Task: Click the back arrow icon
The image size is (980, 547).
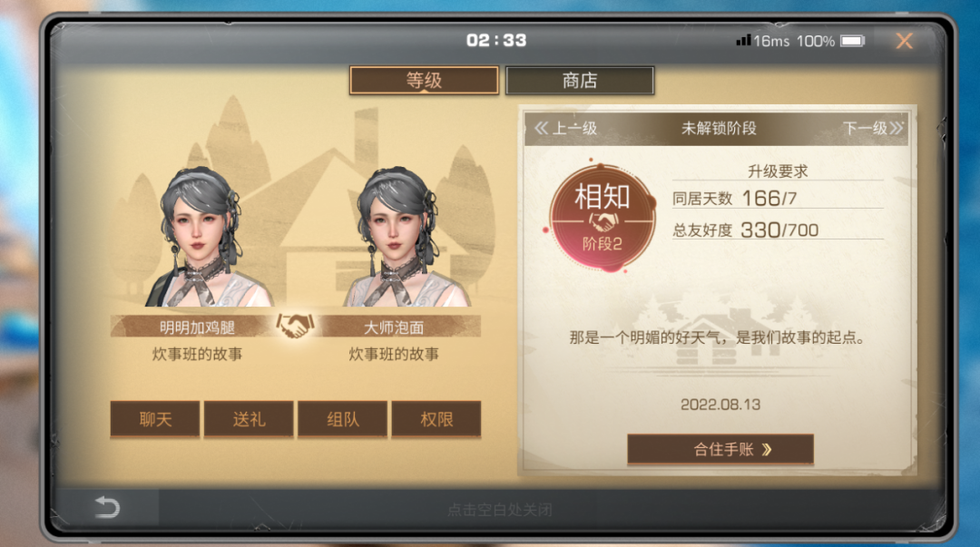Action: tap(107, 506)
